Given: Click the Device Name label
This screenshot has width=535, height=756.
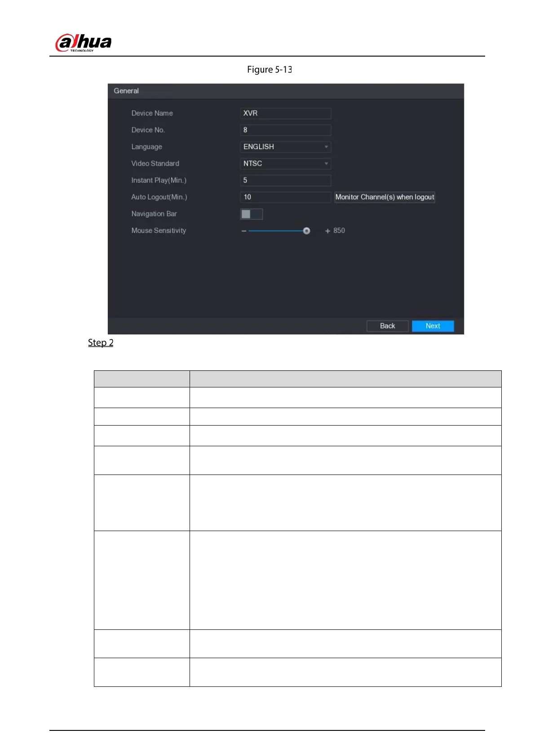Looking at the screenshot, I should click(x=152, y=113).
